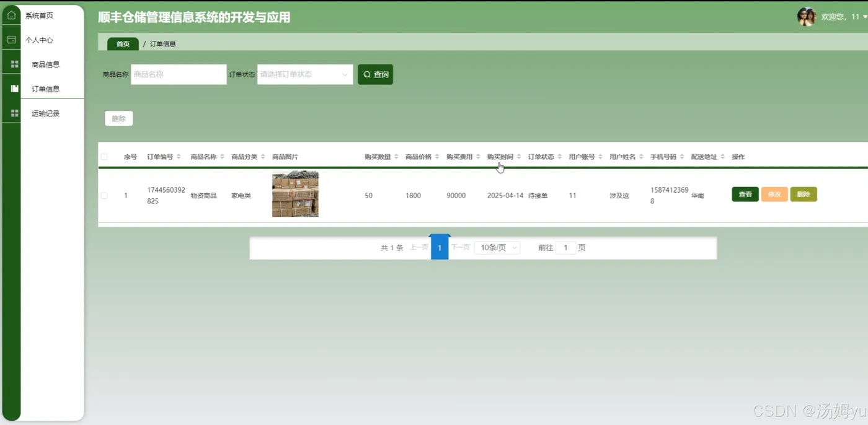
Task: Click the order number 1744560392825
Action: (x=166, y=195)
